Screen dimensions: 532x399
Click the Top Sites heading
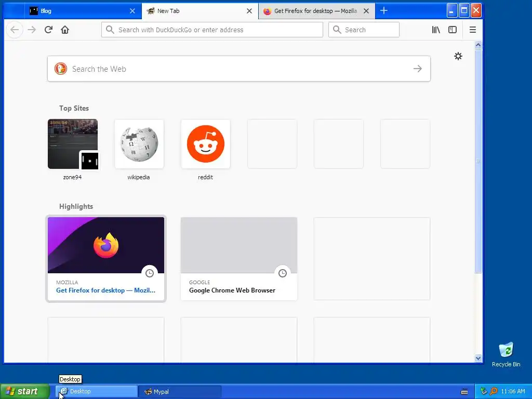[74, 108]
